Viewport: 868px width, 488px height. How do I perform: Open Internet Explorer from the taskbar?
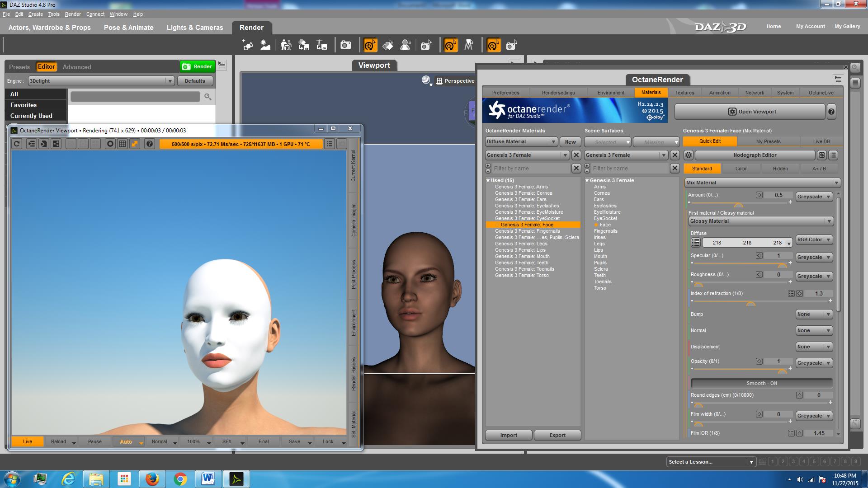68,479
